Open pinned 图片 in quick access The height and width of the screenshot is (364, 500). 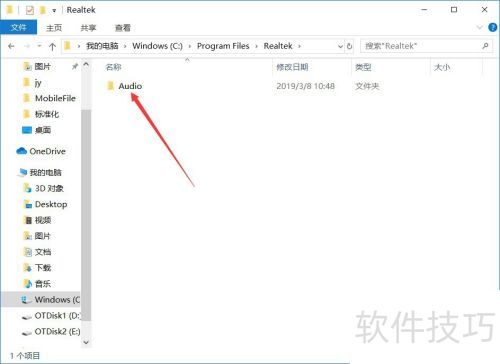tap(42, 66)
